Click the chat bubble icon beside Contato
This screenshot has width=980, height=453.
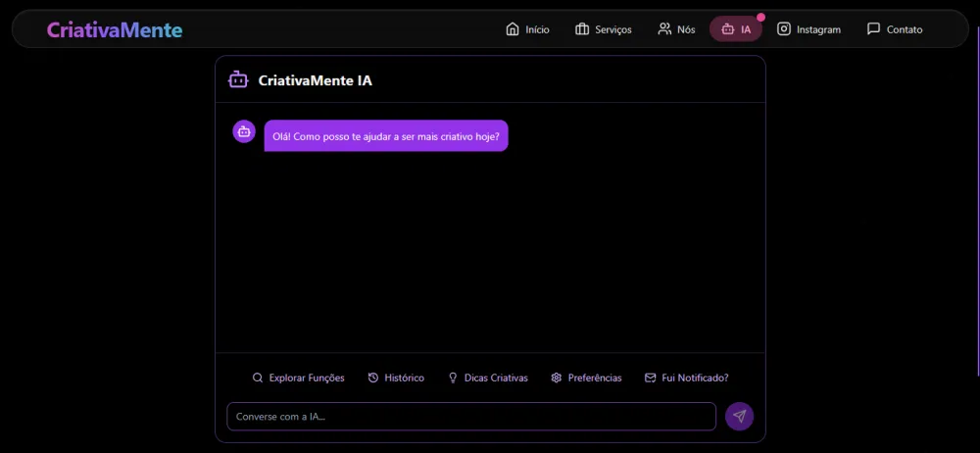pos(874,28)
